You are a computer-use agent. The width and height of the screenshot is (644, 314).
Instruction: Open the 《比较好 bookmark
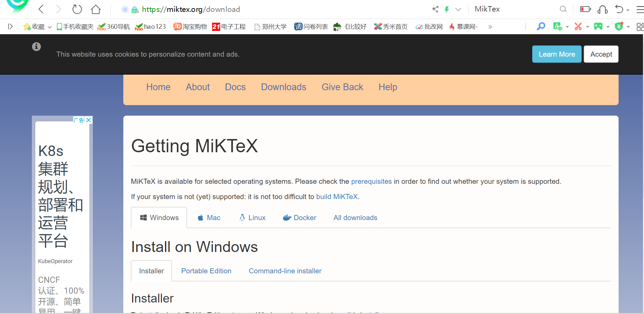350,26
